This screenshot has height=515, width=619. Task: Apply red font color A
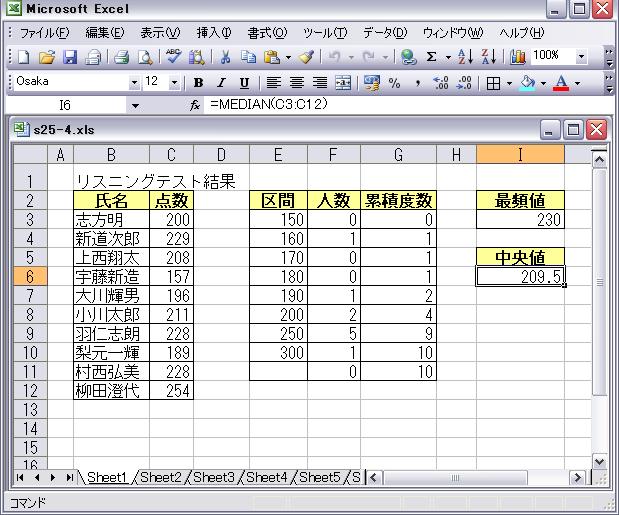pos(562,83)
